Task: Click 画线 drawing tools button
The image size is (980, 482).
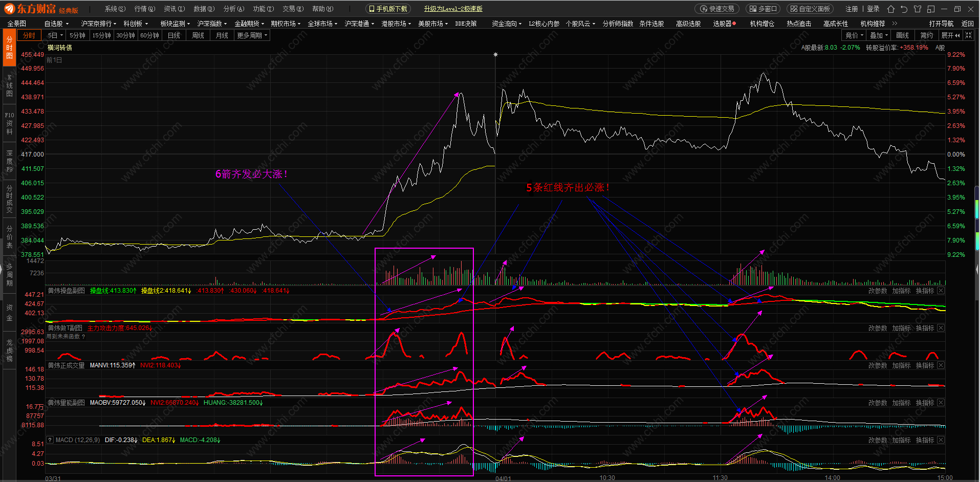Action: coord(903,35)
